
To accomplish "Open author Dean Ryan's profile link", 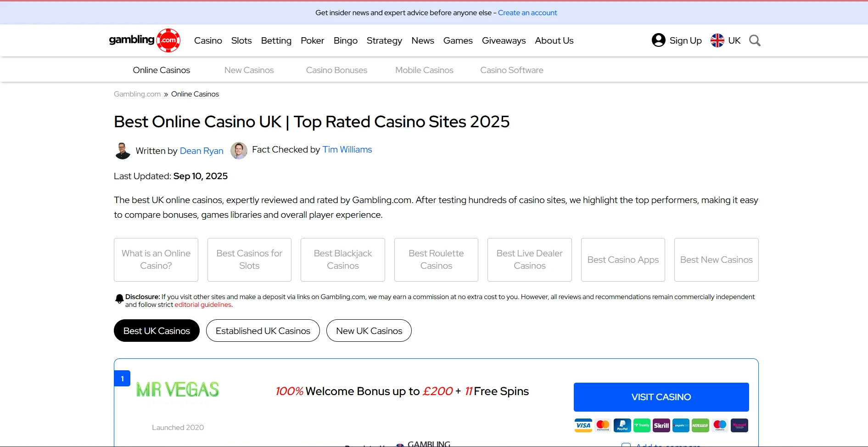I will click(202, 151).
